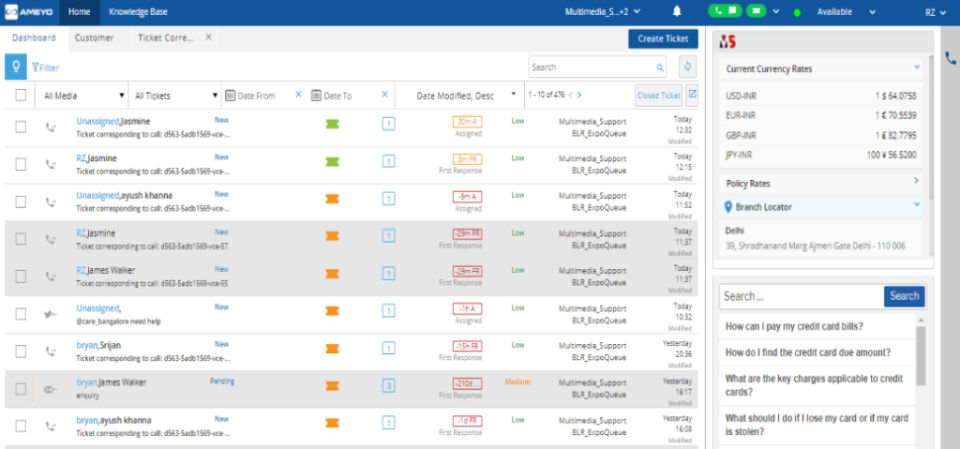Click the lightbulb icon beside Filter
960x449 pixels.
(x=15, y=67)
